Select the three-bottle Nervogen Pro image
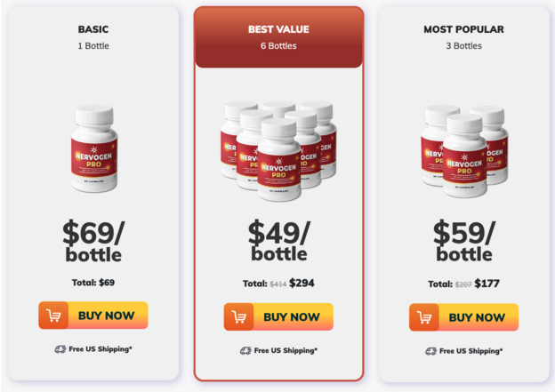 [464, 151]
